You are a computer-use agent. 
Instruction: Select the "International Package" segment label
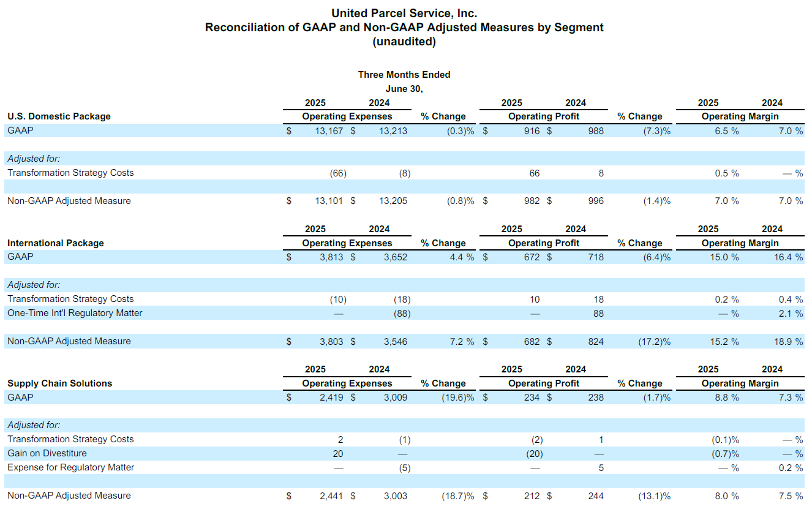(x=56, y=243)
